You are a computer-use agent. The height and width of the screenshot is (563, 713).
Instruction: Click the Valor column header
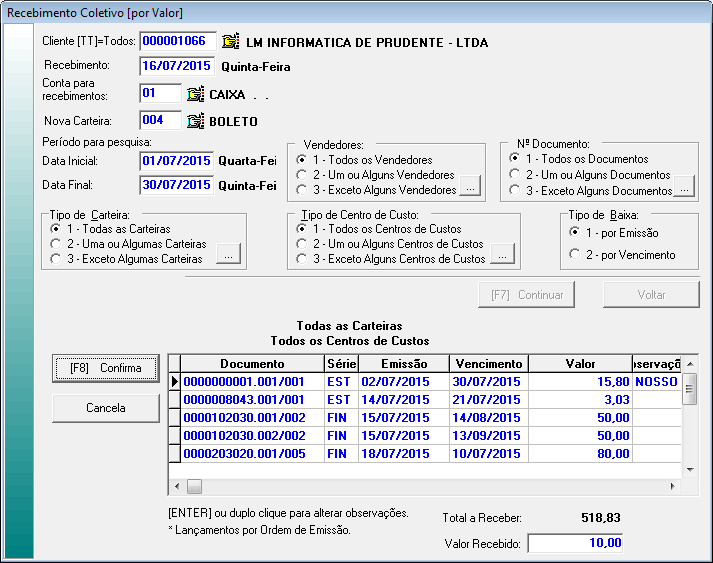[x=580, y=364]
